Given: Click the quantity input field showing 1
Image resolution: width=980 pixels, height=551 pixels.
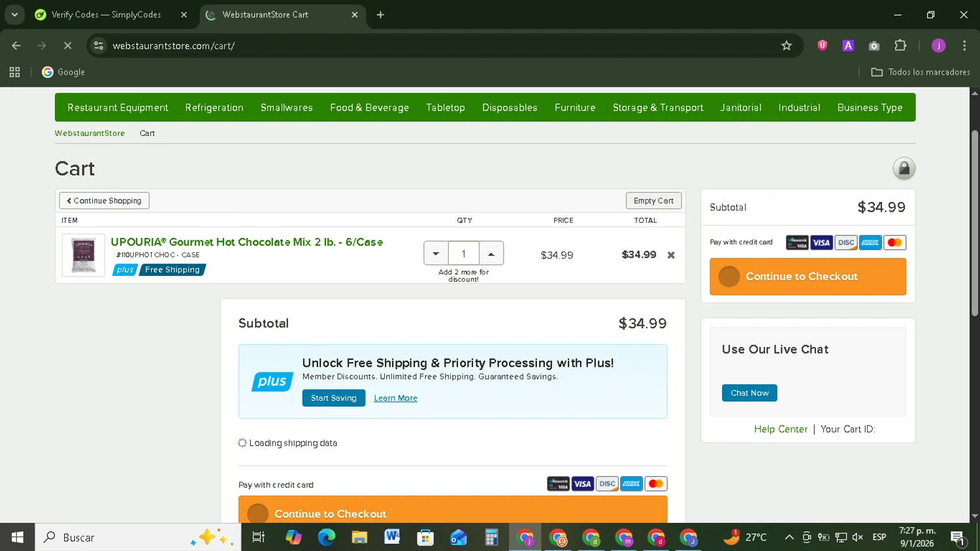Looking at the screenshot, I should pyautogui.click(x=464, y=254).
